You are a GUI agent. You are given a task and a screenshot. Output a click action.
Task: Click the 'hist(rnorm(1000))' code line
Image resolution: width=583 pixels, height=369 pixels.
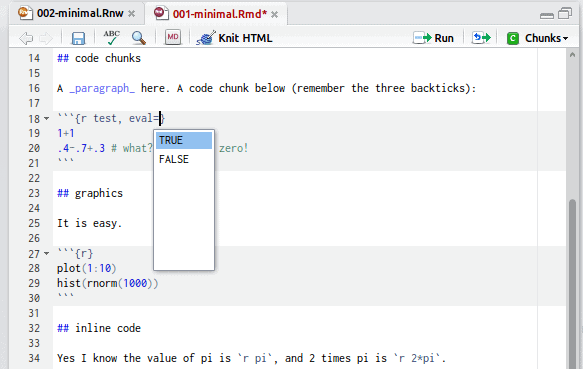107,283
